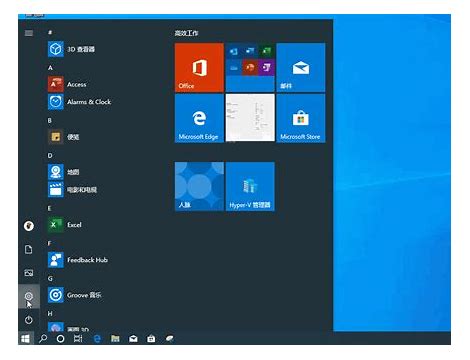Screen dimensions: 470x360
Task: Open the Movies & TV app icon
Action: tap(56, 190)
